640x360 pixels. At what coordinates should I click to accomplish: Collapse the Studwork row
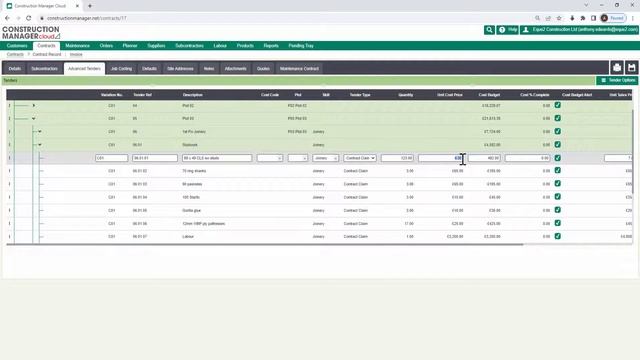pos(40,144)
